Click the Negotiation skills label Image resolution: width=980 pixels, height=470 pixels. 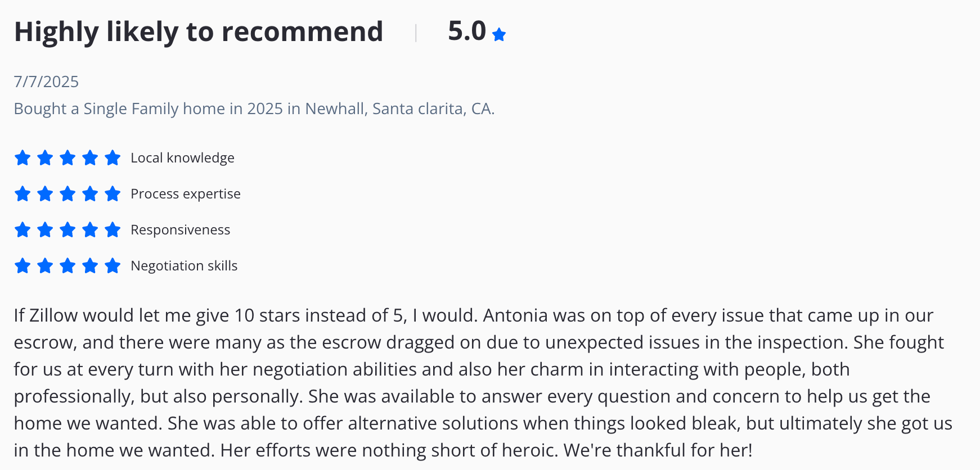pyautogui.click(x=184, y=266)
